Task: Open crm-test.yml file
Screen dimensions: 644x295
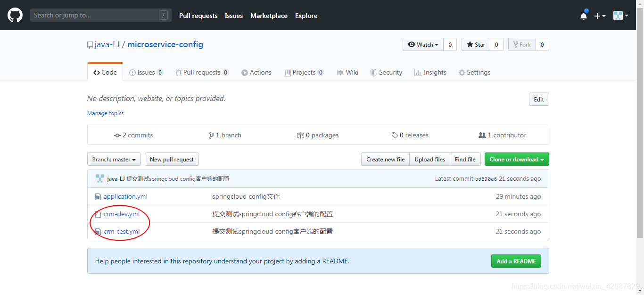Action: pyautogui.click(x=122, y=231)
